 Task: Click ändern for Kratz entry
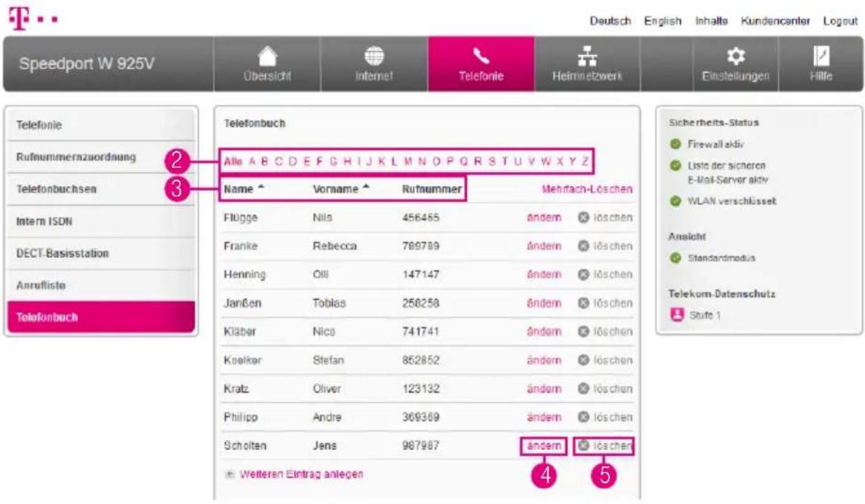(x=544, y=388)
